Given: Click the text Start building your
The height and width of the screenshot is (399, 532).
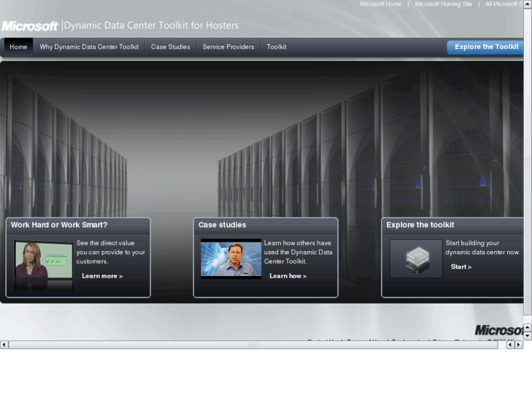Looking at the screenshot, I should coord(472,243).
